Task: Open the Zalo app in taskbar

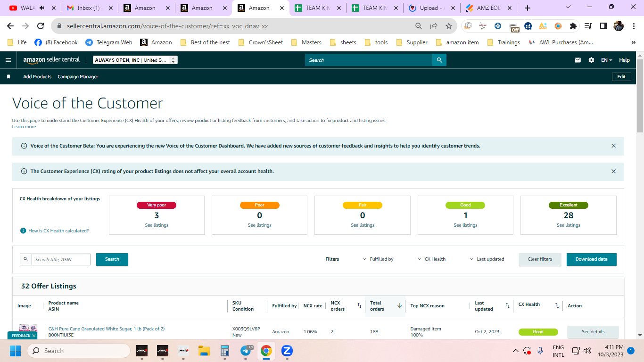Action: point(287,351)
